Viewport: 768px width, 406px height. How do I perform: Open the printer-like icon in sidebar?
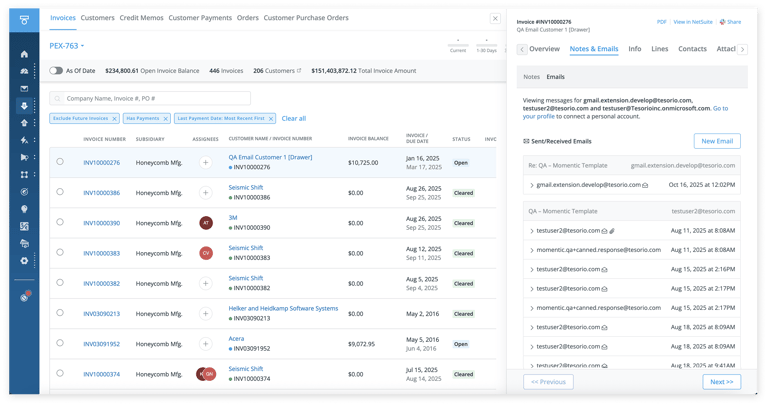point(24,243)
